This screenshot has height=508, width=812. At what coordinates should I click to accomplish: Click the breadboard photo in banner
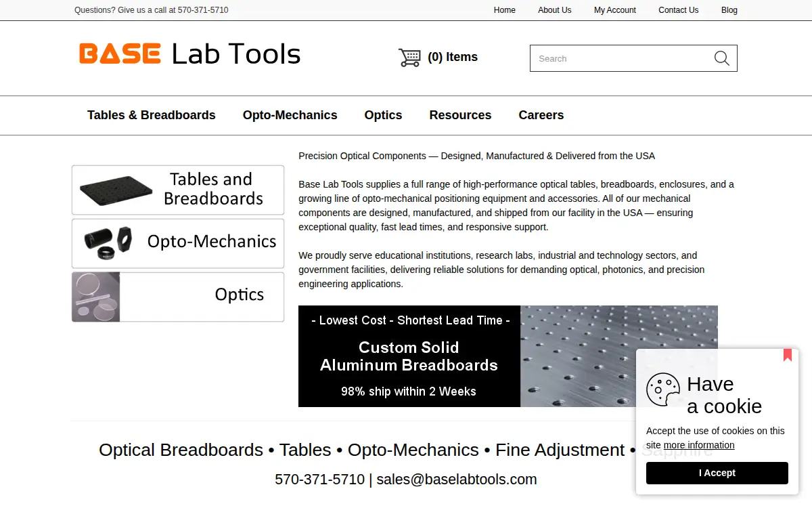619,356
